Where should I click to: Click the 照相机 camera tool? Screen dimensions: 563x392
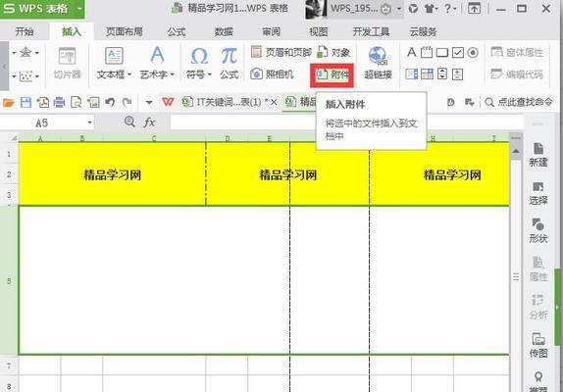coord(272,74)
